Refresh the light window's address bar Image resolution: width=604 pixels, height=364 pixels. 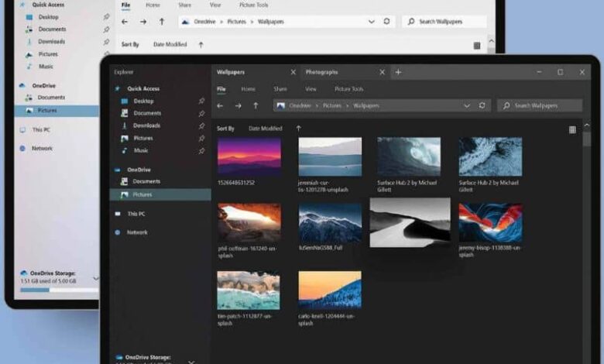pyautogui.click(x=386, y=21)
